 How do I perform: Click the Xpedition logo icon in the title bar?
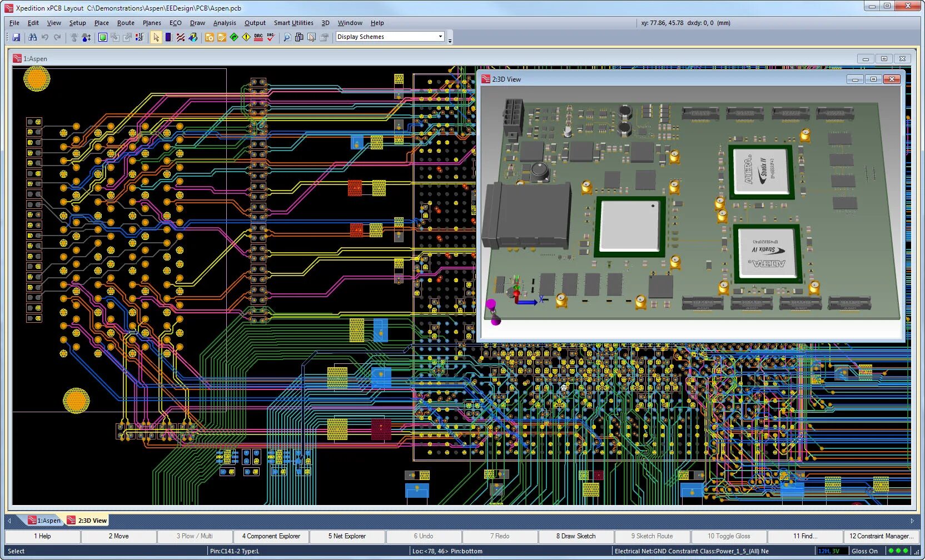(x=9, y=8)
